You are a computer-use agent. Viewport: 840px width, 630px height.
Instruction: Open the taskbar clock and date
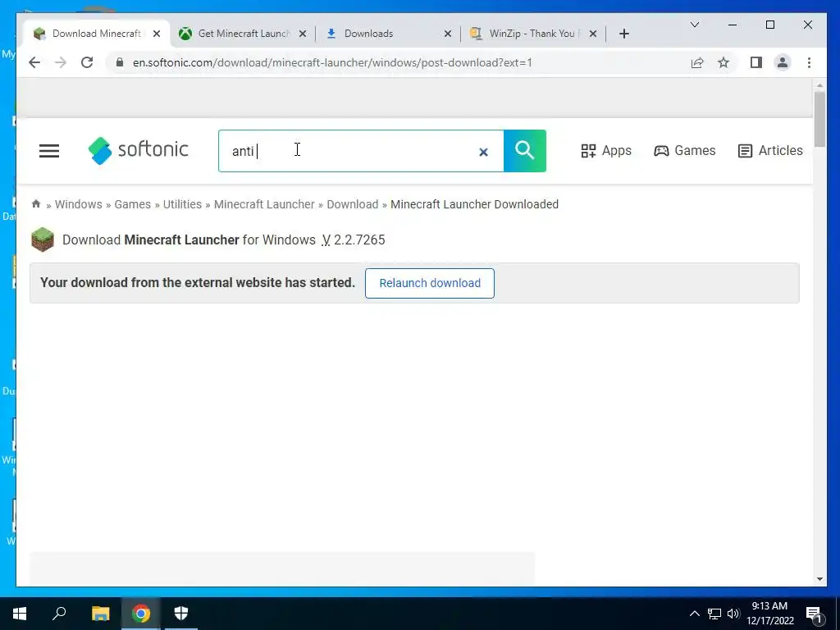[769, 614]
